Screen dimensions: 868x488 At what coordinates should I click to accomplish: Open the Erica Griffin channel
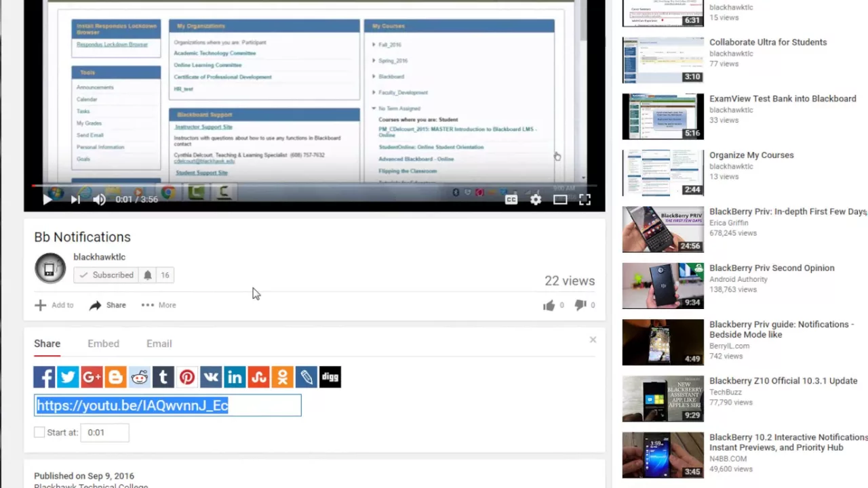pos(729,222)
